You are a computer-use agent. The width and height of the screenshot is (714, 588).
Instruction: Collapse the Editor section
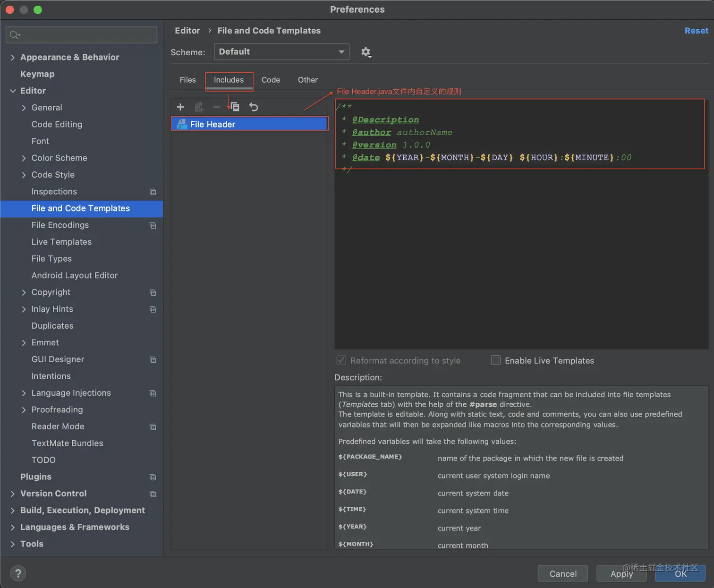(13, 91)
